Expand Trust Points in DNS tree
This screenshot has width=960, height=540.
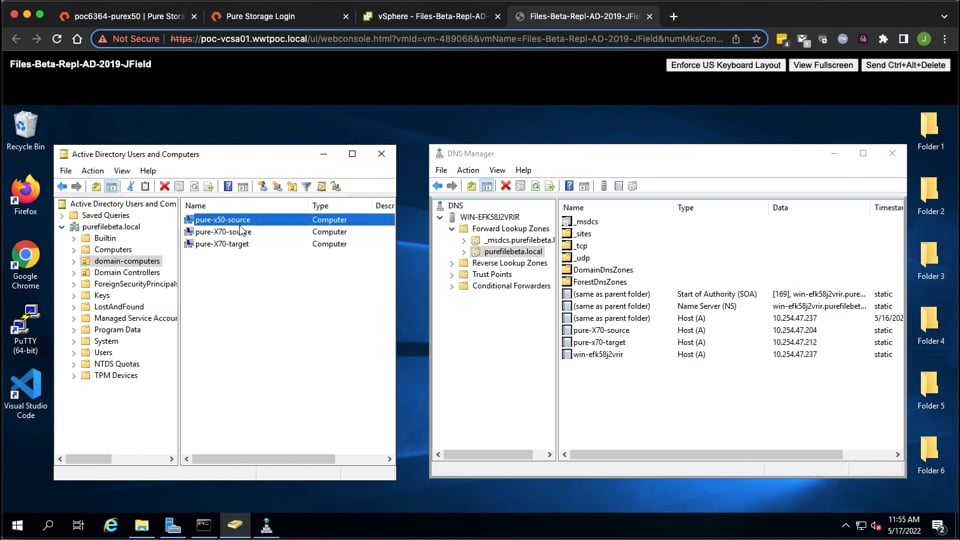click(452, 274)
